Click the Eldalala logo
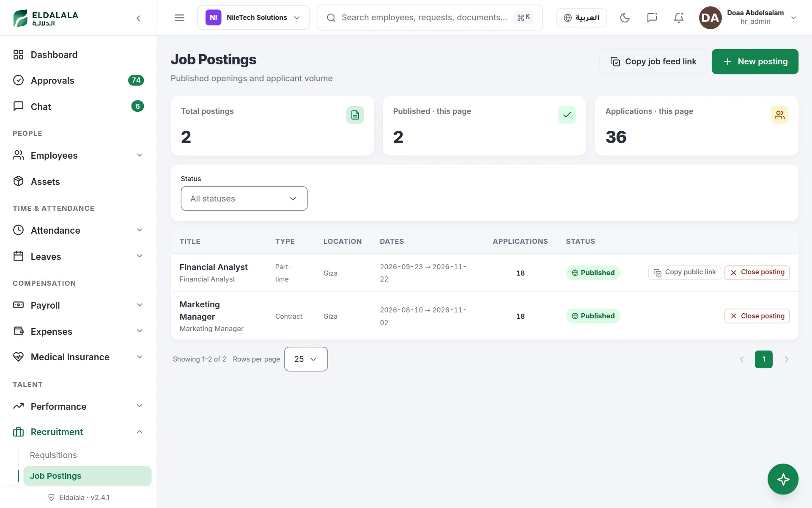The width and height of the screenshot is (812, 508). [x=46, y=18]
